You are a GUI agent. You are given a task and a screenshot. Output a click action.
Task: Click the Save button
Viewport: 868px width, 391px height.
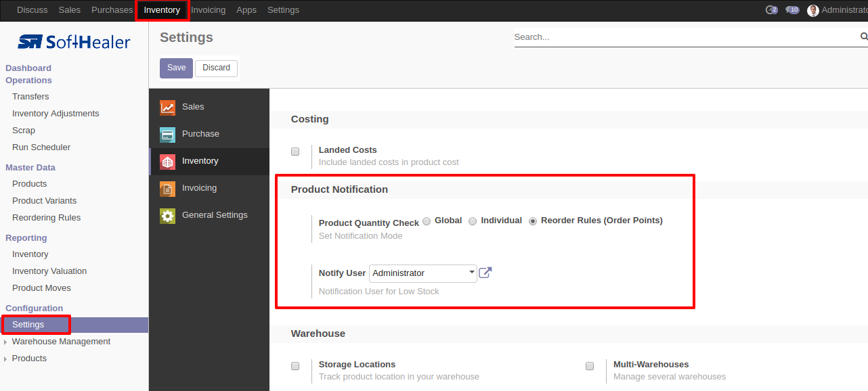point(176,68)
